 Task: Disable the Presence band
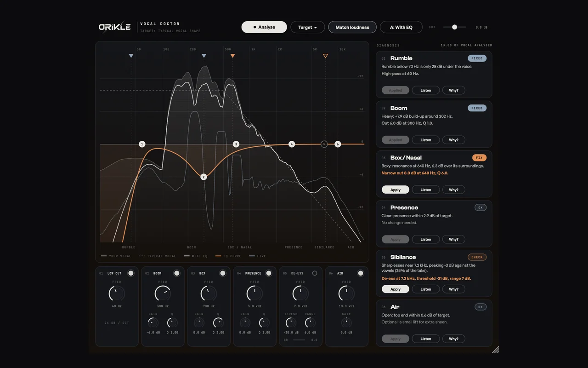[x=269, y=273]
